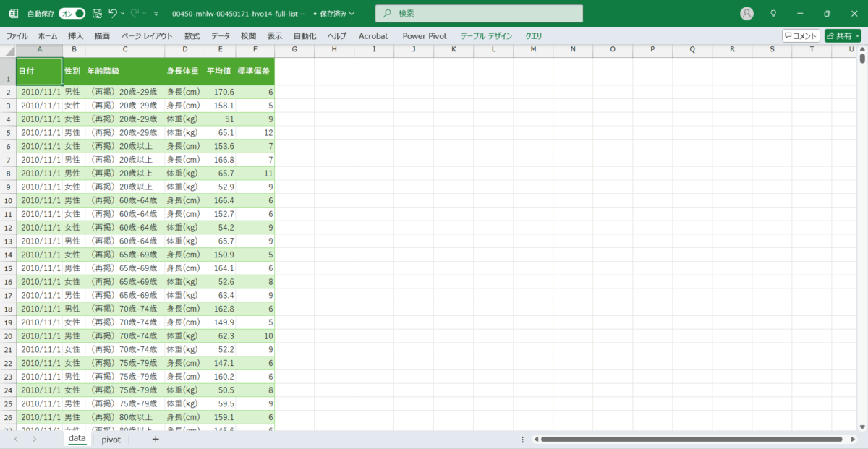Click the 検索 search box

point(479,14)
